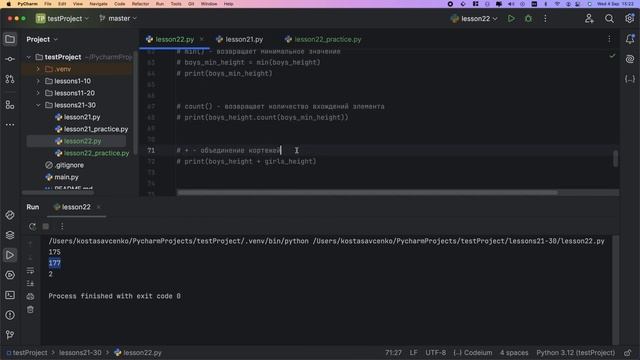The image size is (640, 360).
Task: Open the Project tool window icon
Action: pyautogui.click(x=10, y=39)
